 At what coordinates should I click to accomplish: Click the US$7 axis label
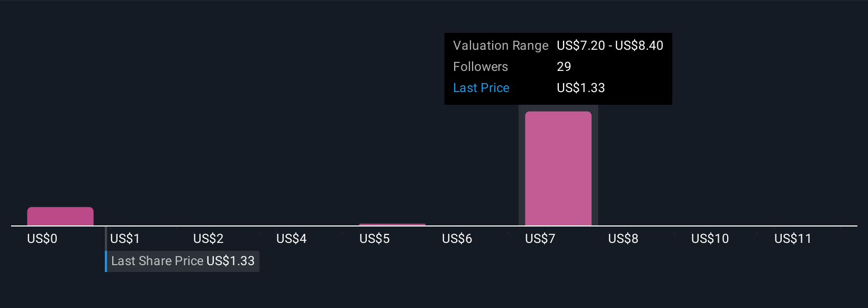[540, 239]
